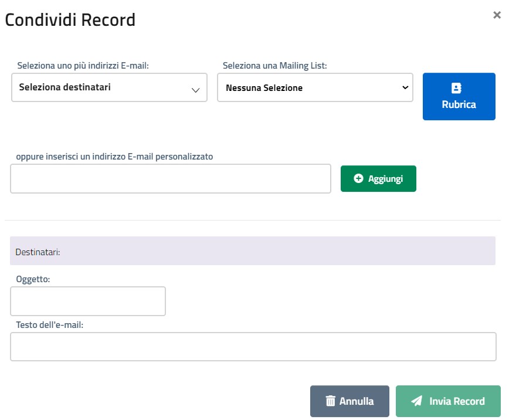509x420 pixels.
Task: Click the Destinatari recipients bar
Action: (x=253, y=251)
